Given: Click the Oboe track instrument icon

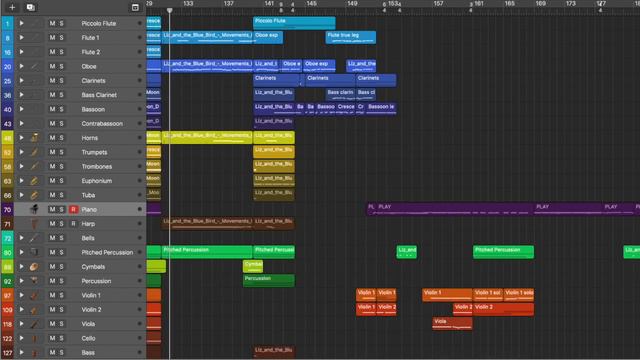Looking at the screenshot, I should (34, 66).
